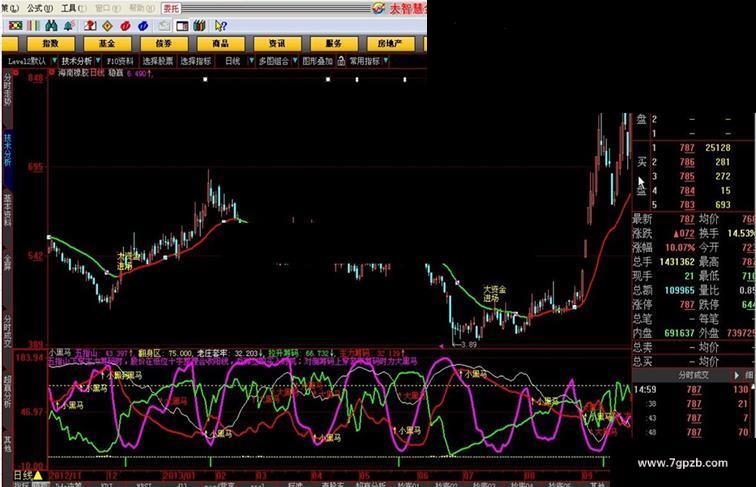Click the first 大资金进场 annotation on left
Image resolution: width=756 pixels, height=487 pixels.
tap(128, 261)
